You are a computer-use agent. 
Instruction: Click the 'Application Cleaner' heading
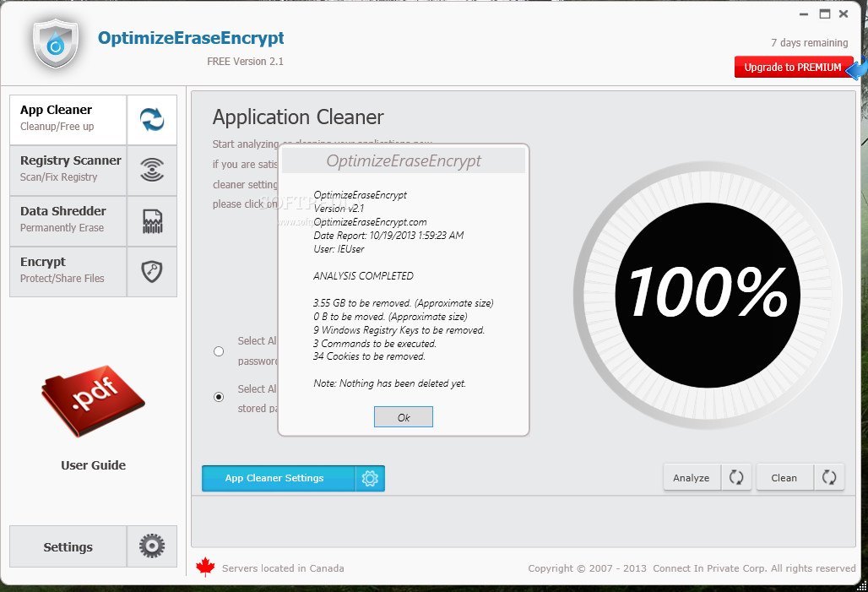(x=298, y=117)
